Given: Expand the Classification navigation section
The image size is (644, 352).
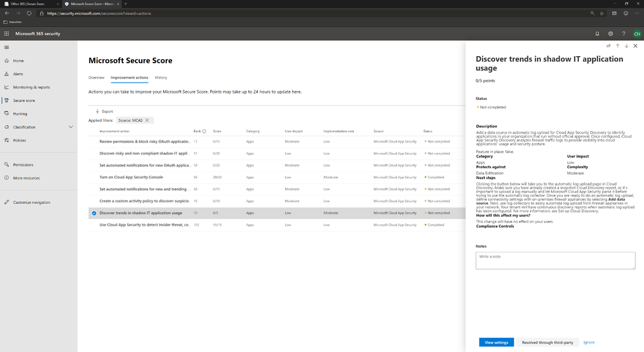Looking at the screenshot, I should 71,127.
